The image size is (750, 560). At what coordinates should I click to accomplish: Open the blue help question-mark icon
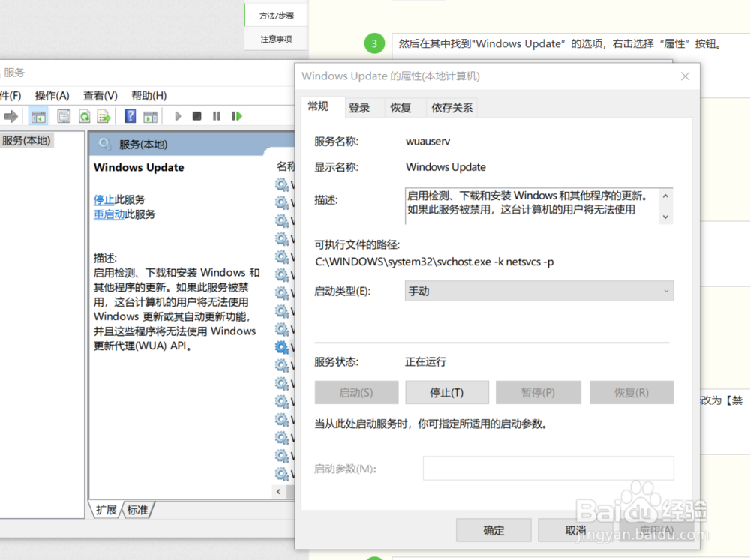tap(130, 116)
